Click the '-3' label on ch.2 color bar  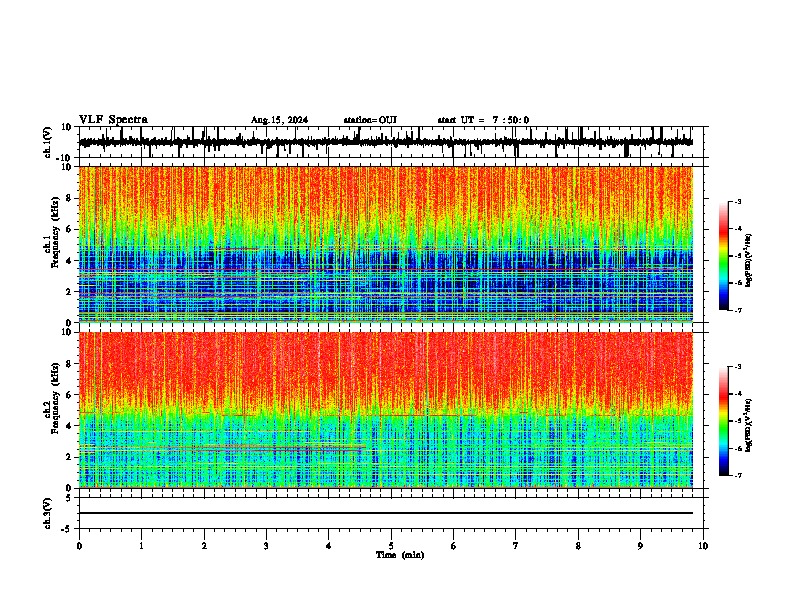tap(738, 367)
